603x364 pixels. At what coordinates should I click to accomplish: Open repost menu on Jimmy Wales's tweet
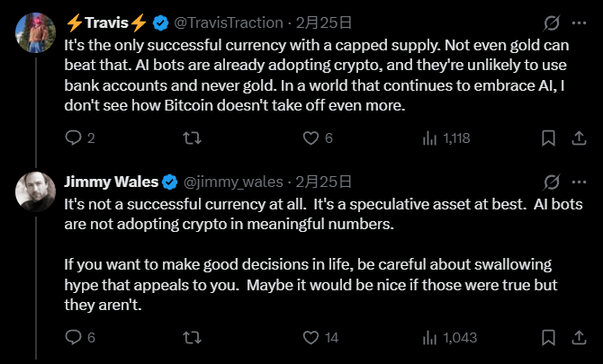[x=192, y=338]
